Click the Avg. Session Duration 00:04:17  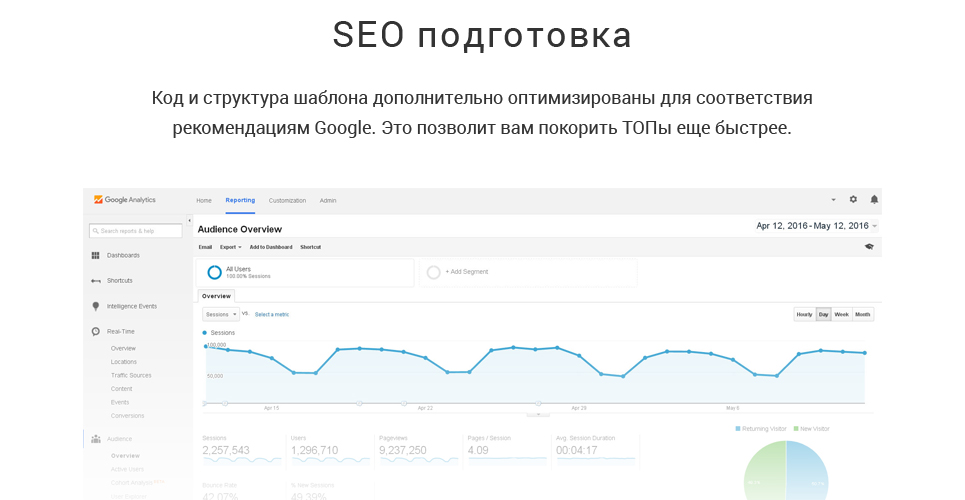tap(577, 451)
